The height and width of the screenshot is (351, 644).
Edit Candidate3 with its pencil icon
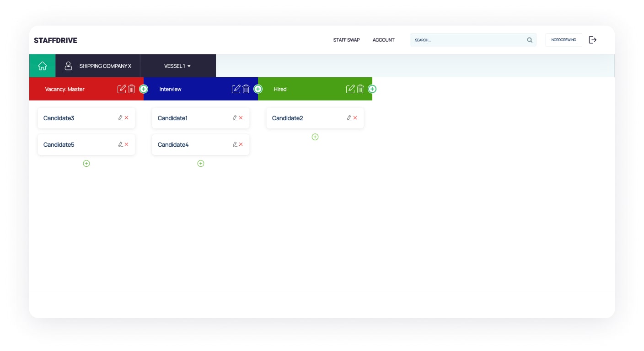click(120, 118)
